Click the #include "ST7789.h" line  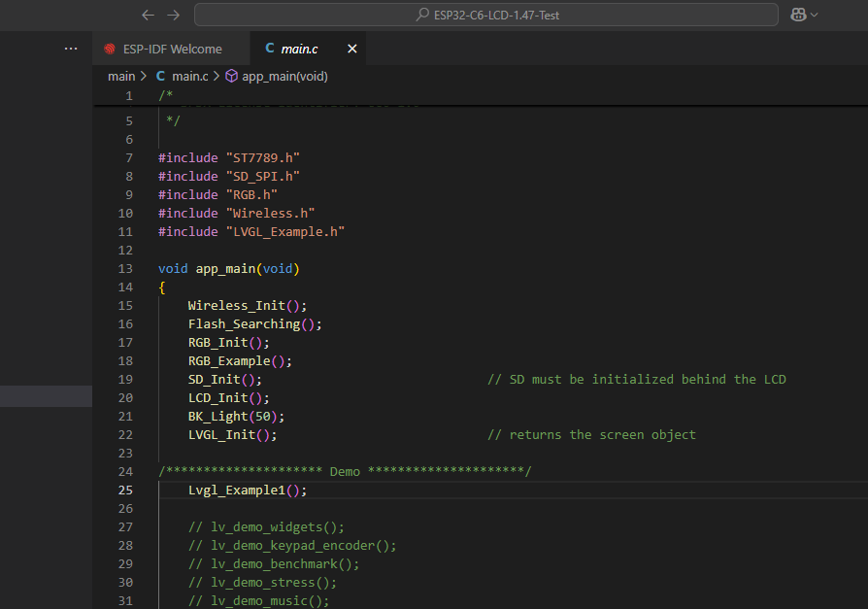pos(228,157)
